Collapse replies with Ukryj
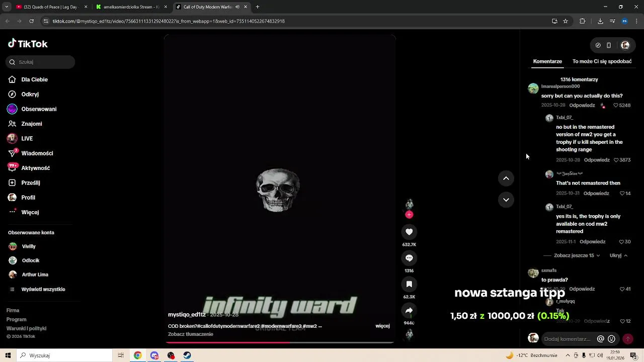This screenshot has height=362, width=644. pos(618,255)
